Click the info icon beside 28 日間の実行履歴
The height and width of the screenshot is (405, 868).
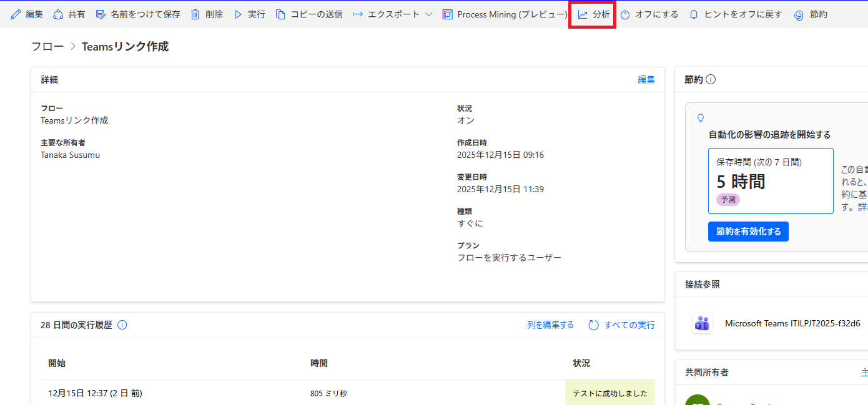click(122, 324)
